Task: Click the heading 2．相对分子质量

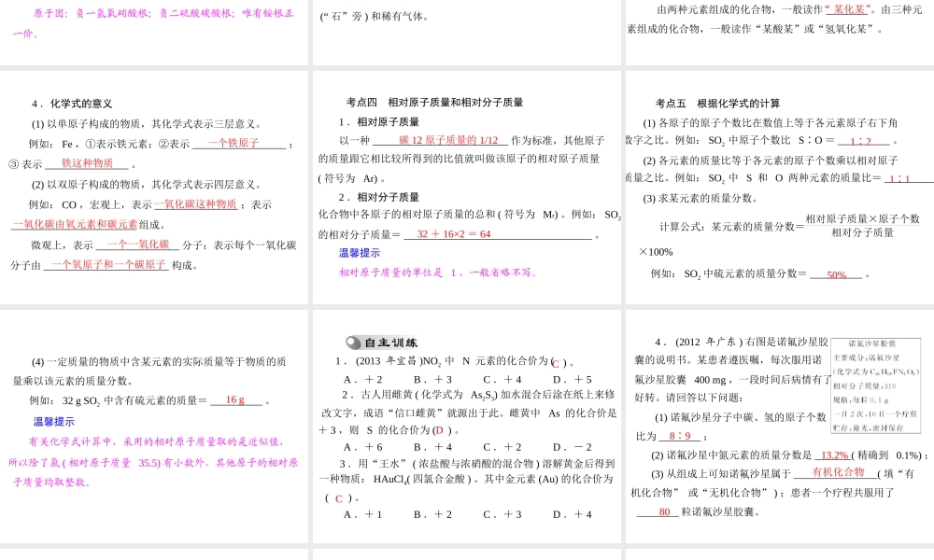Action: tap(379, 197)
